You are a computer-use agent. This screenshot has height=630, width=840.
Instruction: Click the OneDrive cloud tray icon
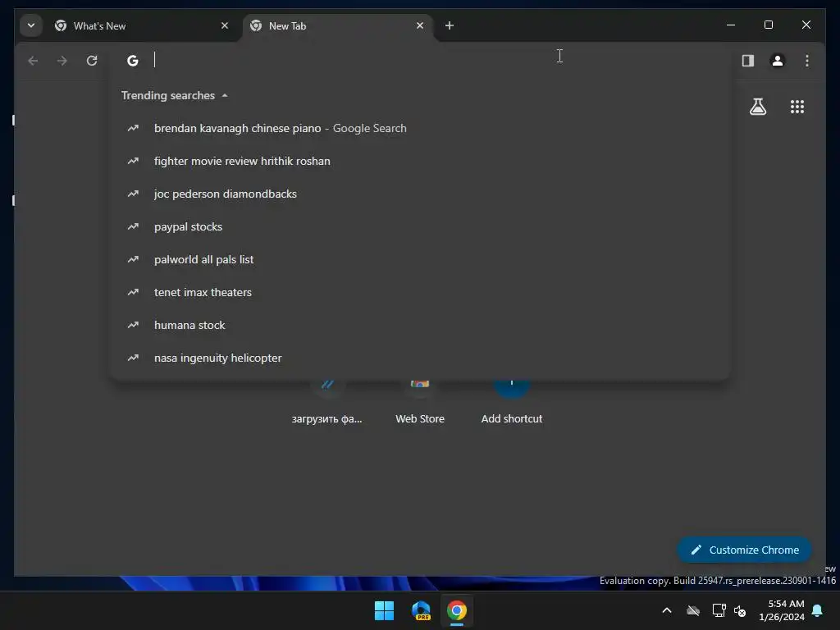tap(693, 610)
